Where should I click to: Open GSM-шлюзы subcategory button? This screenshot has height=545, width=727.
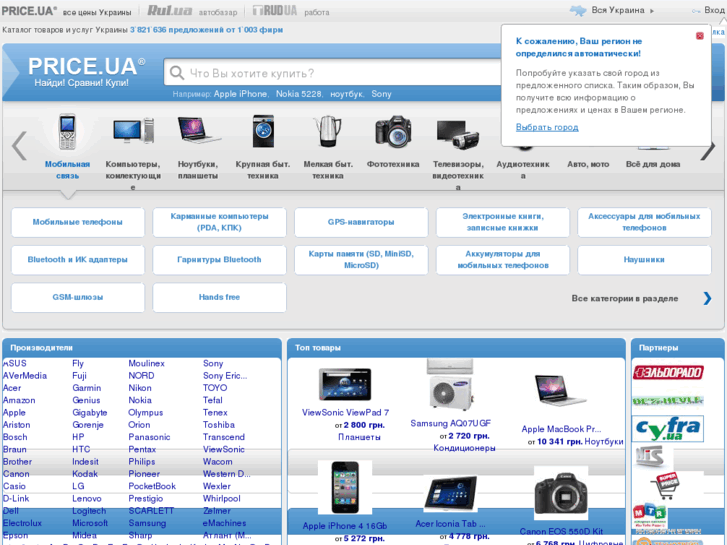pos(77,297)
